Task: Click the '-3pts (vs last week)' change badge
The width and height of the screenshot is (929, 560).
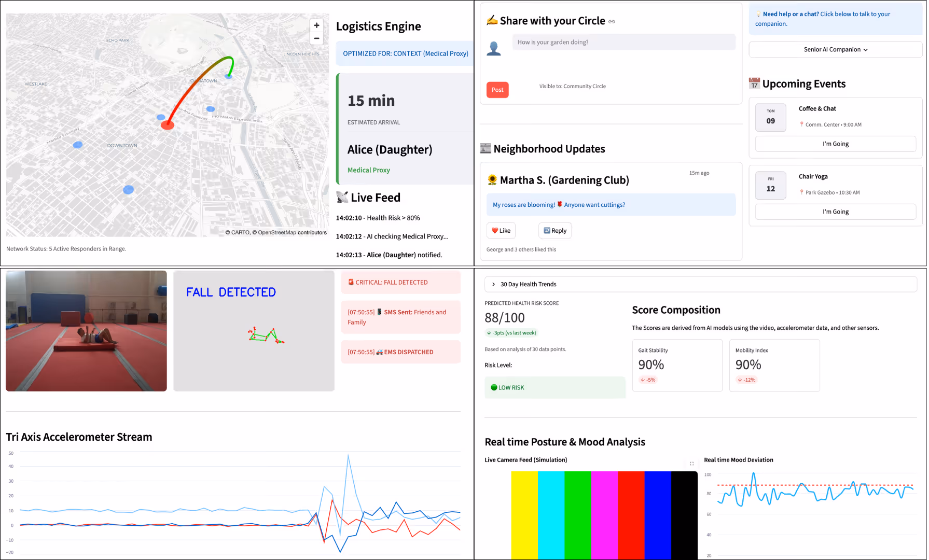Action: pos(511,333)
